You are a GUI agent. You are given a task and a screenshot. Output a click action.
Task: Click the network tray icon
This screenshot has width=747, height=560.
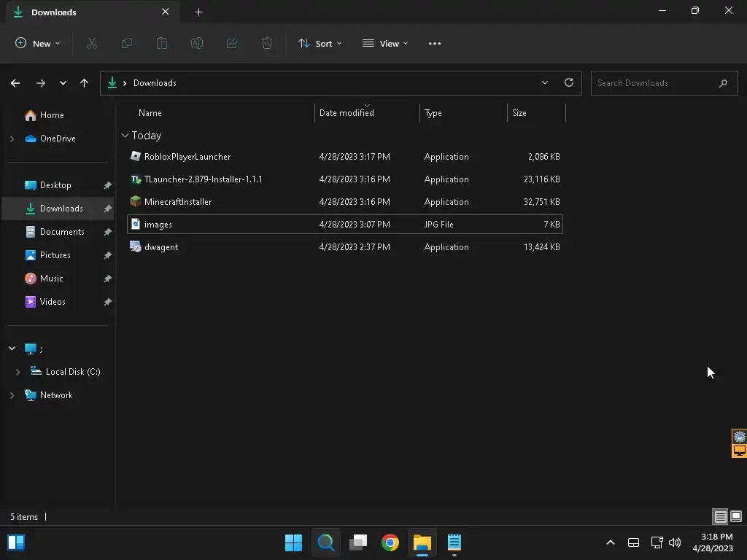[x=657, y=542]
